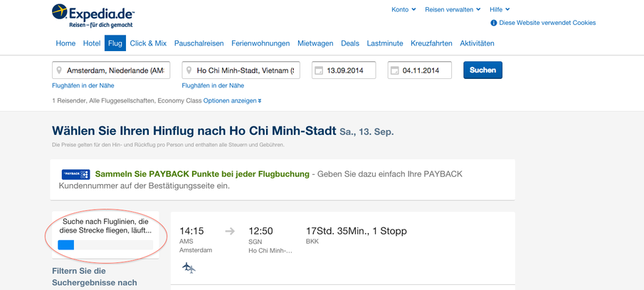Click the calendar icon beside 04.11.2014
644x290 pixels.
pos(394,70)
